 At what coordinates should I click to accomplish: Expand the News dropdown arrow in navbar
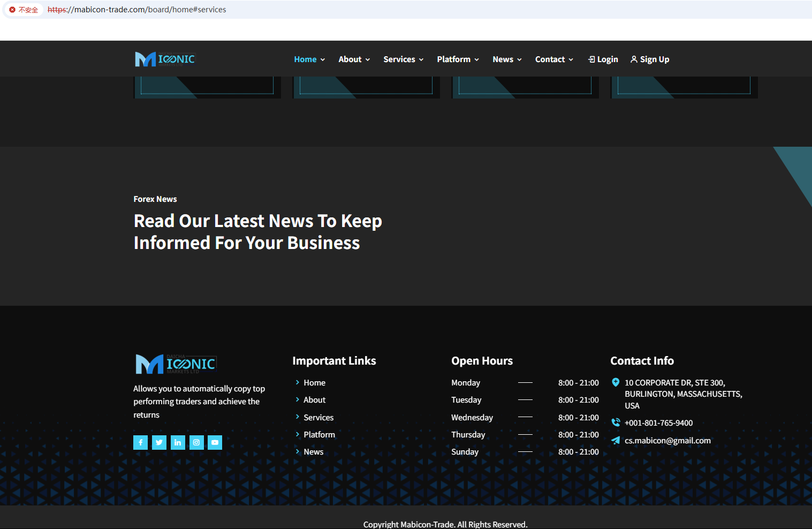[x=519, y=59]
